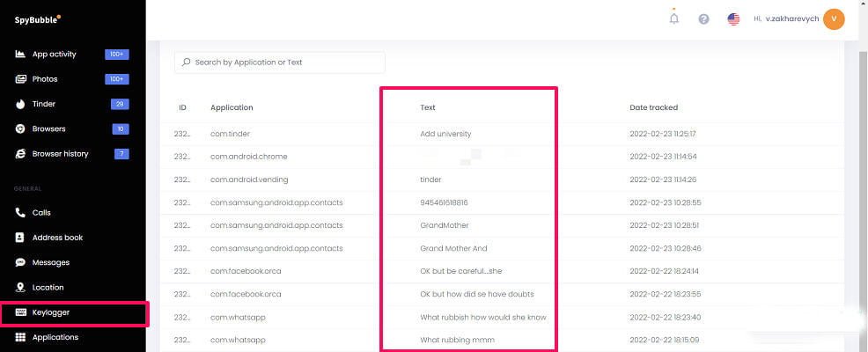Click 'What rubbish how would she know'

[x=483, y=317]
